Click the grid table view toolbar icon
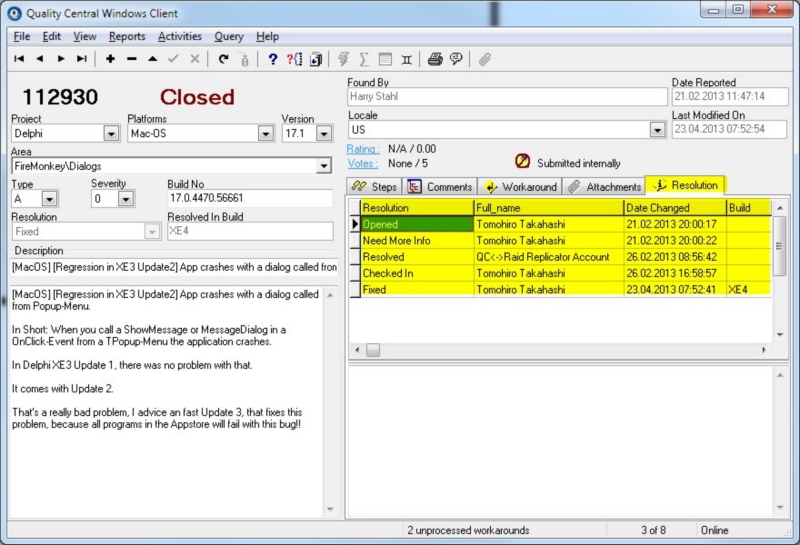 click(x=385, y=59)
